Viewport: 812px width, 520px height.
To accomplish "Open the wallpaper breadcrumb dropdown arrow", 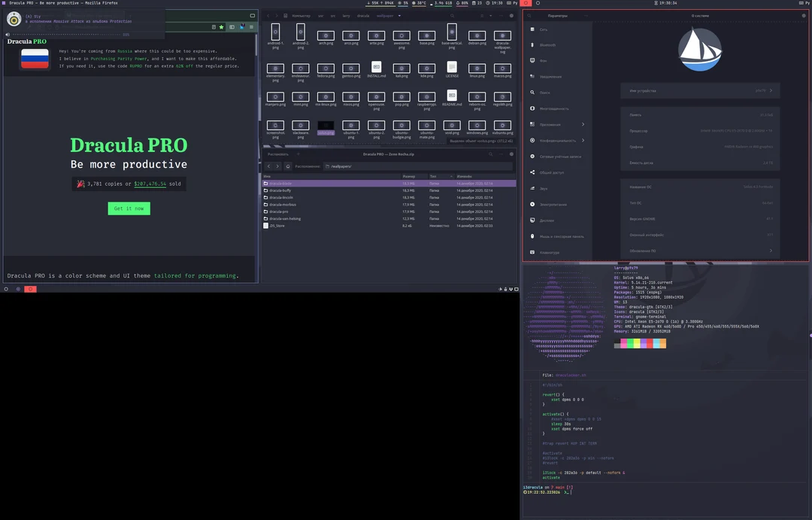I will 398,16.
